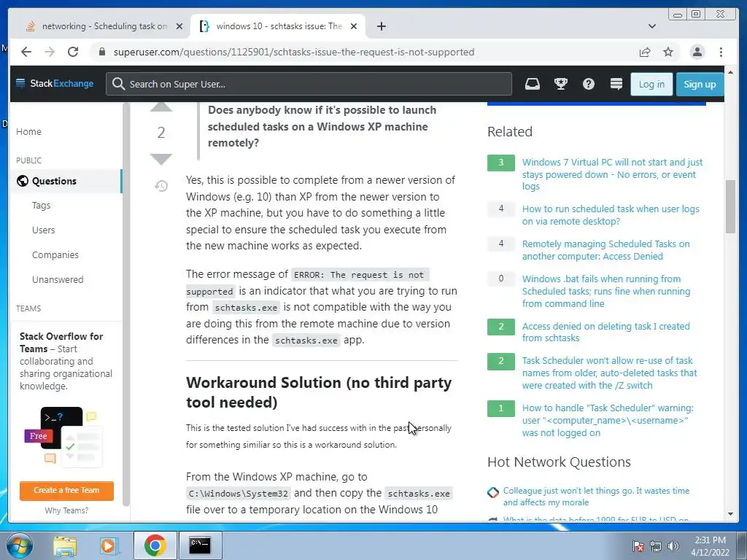Open 'Colleague just won't let things go' link
The height and width of the screenshot is (560, 747).
coord(596,496)
